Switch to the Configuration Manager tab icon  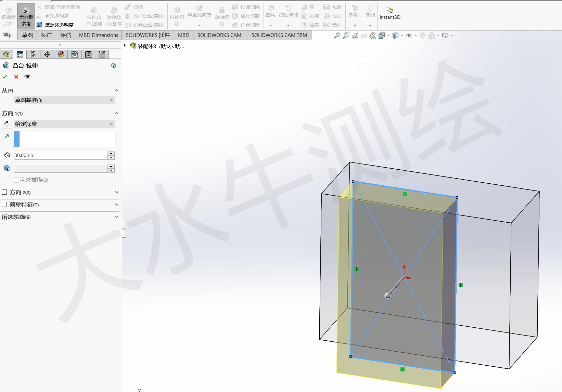[x=34, y=54]
